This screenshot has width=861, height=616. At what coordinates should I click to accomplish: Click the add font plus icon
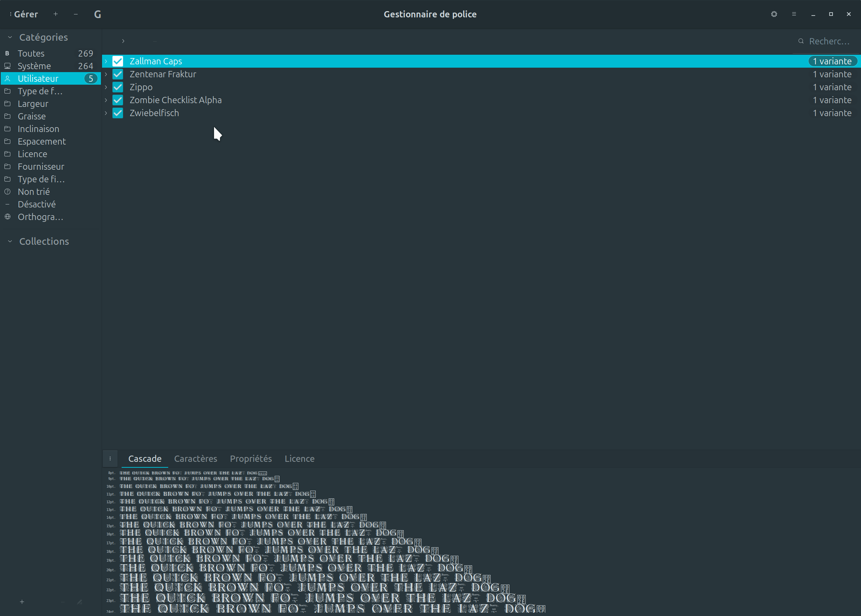pyautogui.click(x=55, y=14)
